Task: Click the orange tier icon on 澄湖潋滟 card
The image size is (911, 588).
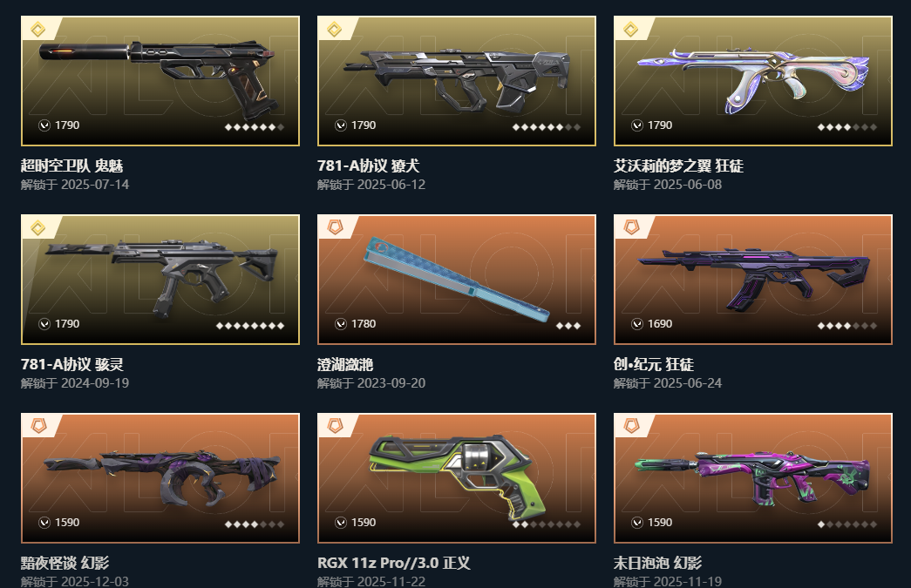Action: point(336,227)
